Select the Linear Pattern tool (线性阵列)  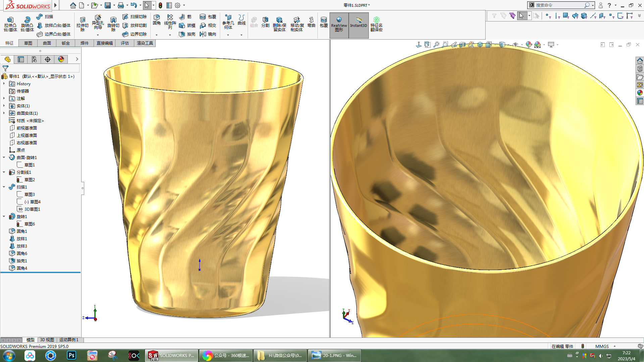pos(170,22)
